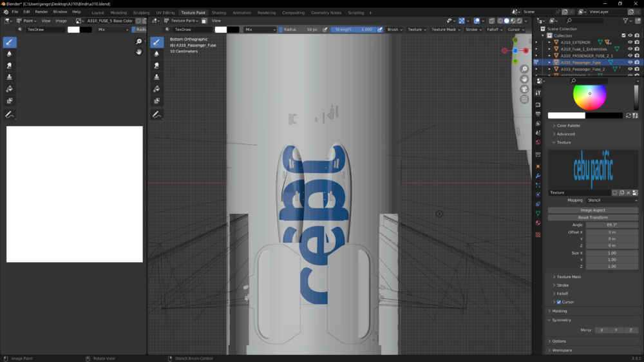Click the Angle field showing 89.3°
Screen dimensions: 644x362
[611, 225]
